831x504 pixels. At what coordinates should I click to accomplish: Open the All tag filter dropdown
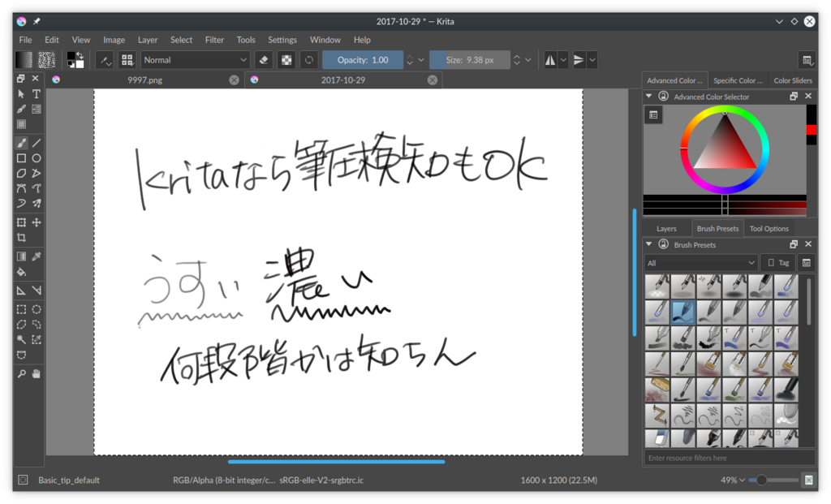click(701, 263)
